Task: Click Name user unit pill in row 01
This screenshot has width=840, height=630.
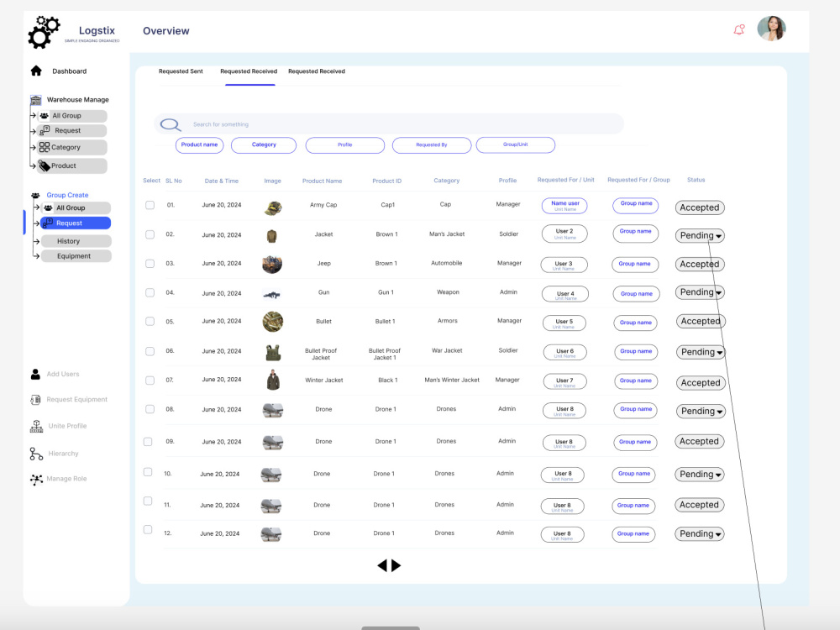Action: [564, 206]
